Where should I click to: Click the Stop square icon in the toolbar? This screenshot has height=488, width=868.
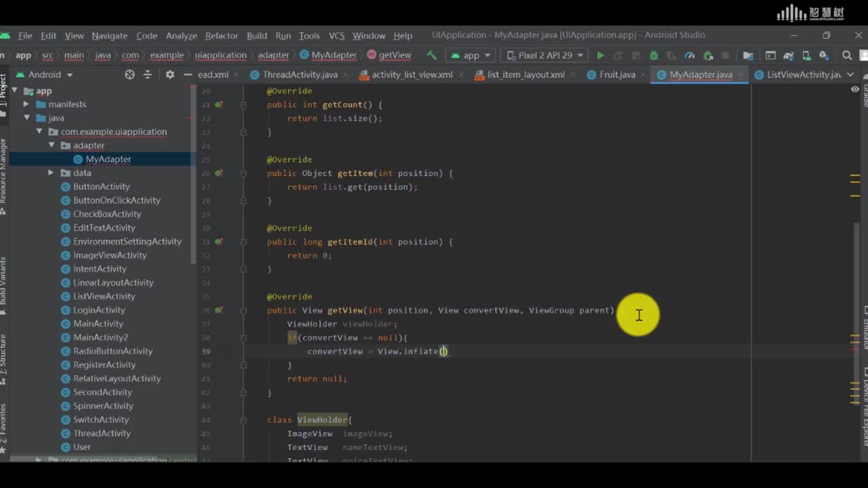pos(725,55)
